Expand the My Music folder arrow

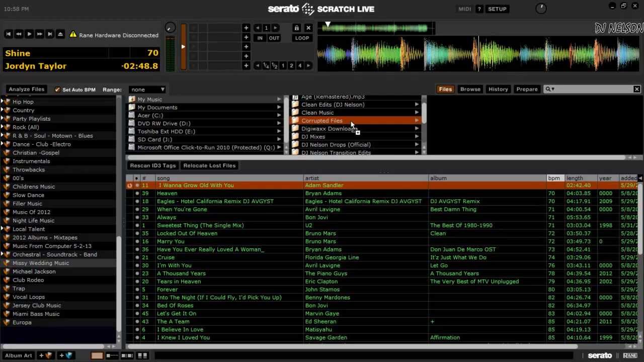coord(279,100)
